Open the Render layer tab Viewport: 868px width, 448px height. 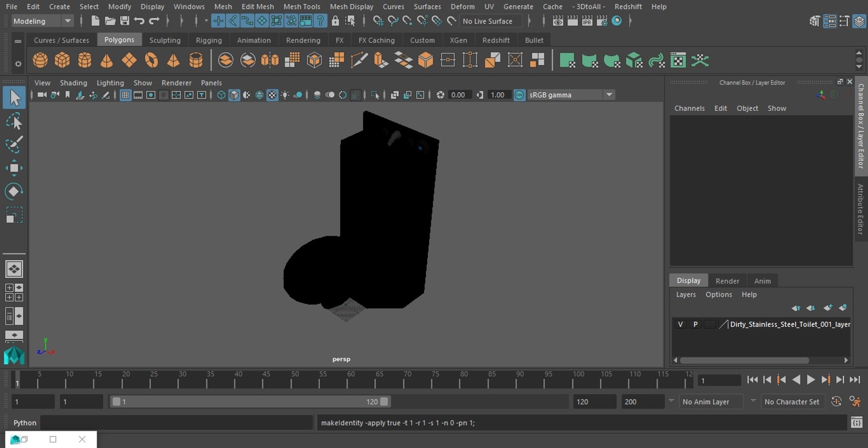[x=727, y=281]
